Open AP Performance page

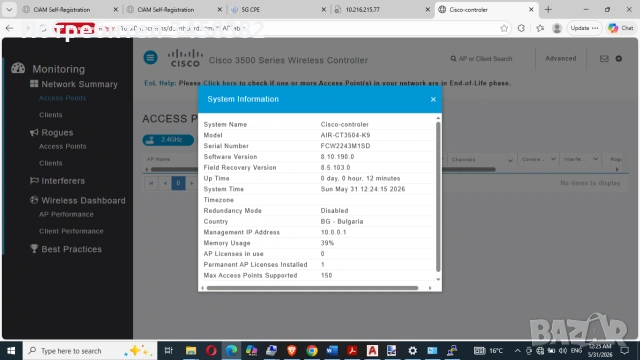pyautogui.click(x=66, y=214)
